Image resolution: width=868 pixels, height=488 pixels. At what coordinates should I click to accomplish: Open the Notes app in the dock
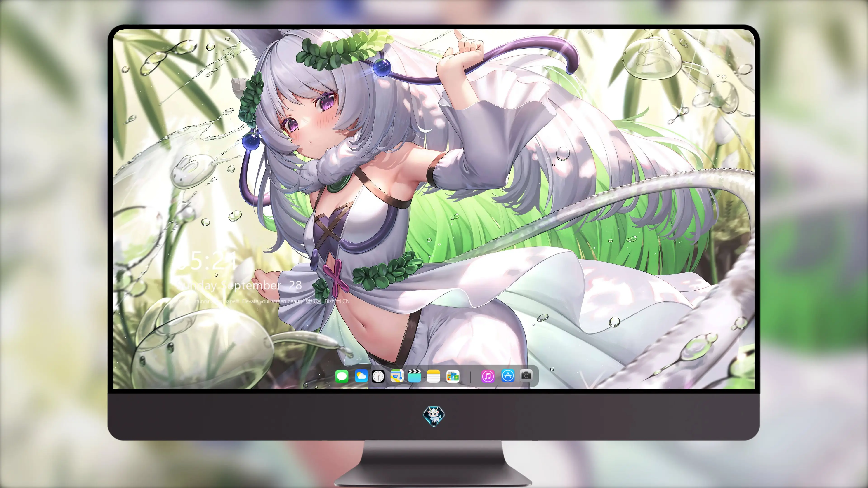(433, 376)
